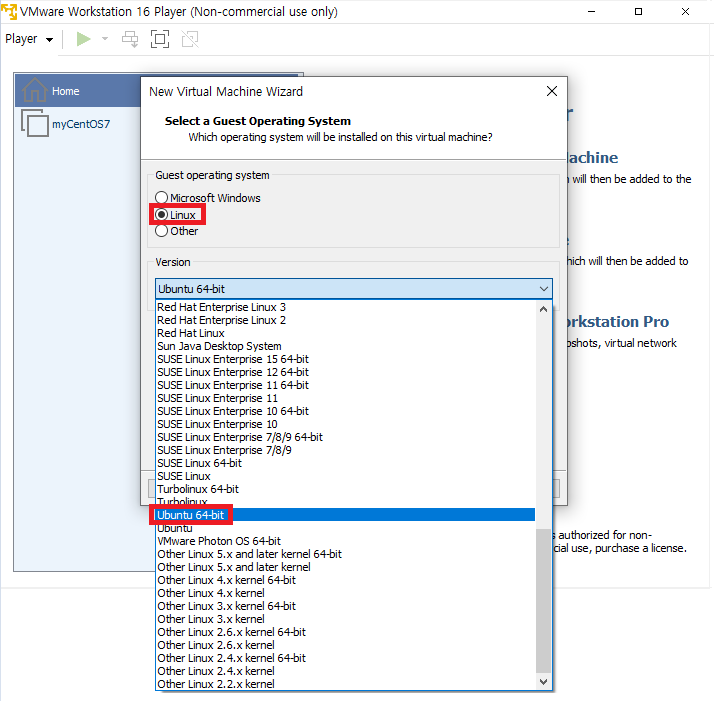Enter full screen mode icon
716x701 pixels.
(x=160, y=39)
